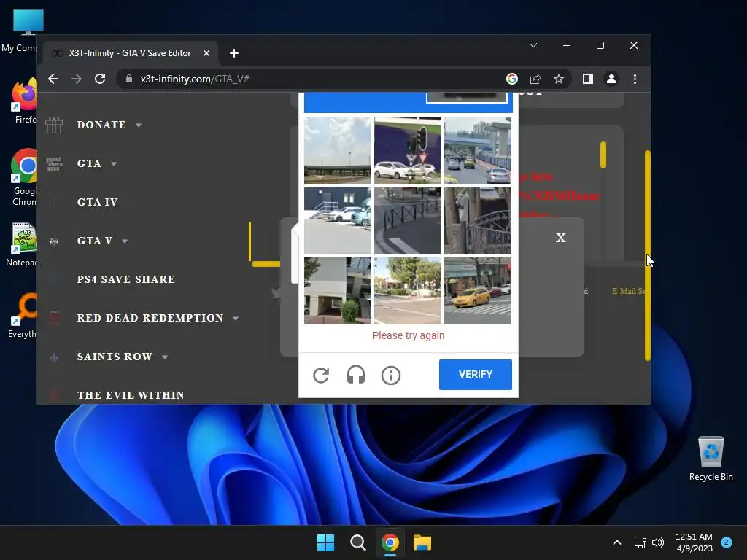Open the RED DEAD REDEMPTION item
Viewport: 747px width, 560px height.
pos(150,318)
